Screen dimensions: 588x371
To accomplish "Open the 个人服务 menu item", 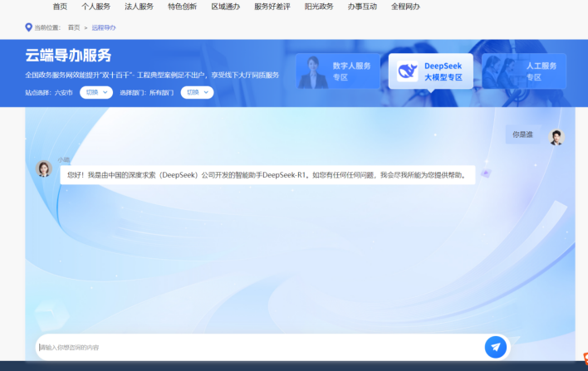I will click(96, 7).
